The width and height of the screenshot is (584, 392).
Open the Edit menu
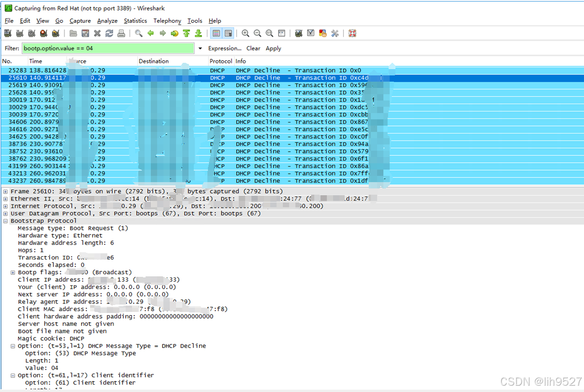click(25, 21)
